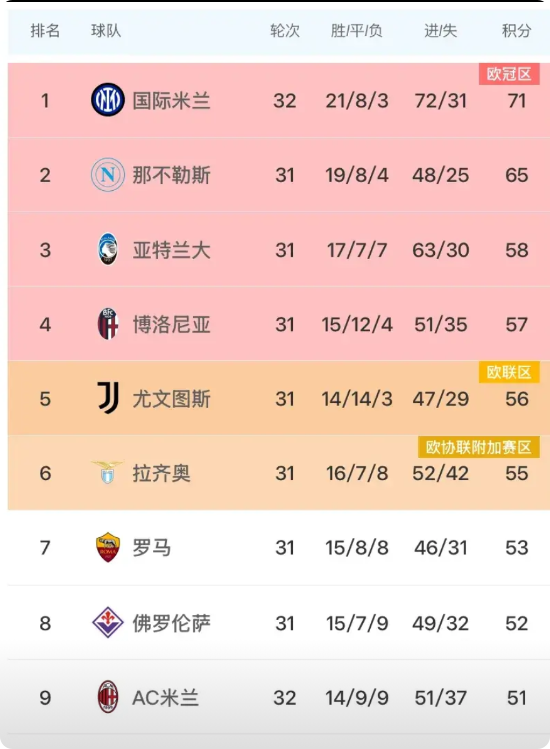This screenshot has height=749, width=550.
Task: Click the 胜/平/负 column header
Action: [x=356, y=31]
